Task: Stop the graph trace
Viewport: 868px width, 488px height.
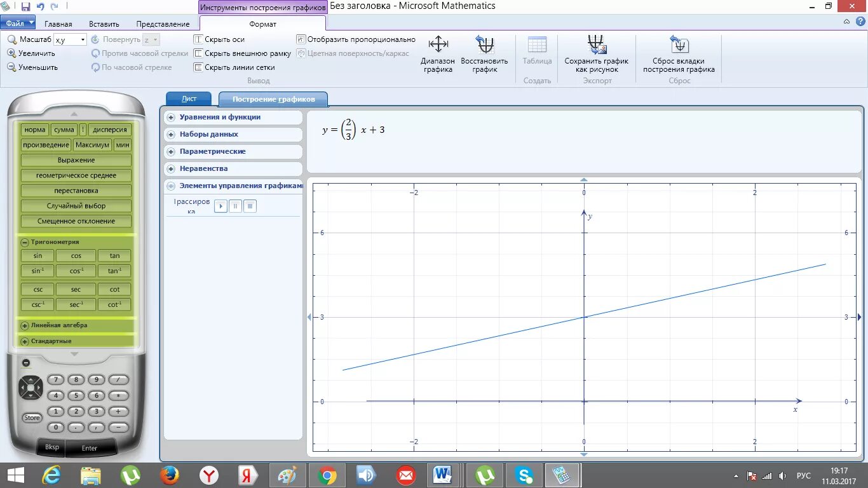Action: 250,206
